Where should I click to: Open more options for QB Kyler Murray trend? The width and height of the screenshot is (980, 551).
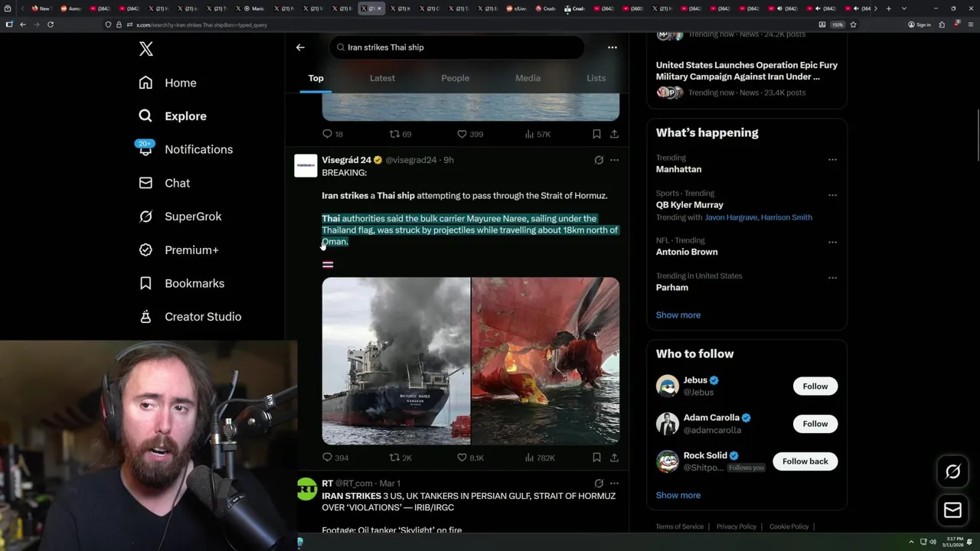[x=832, y=195]
